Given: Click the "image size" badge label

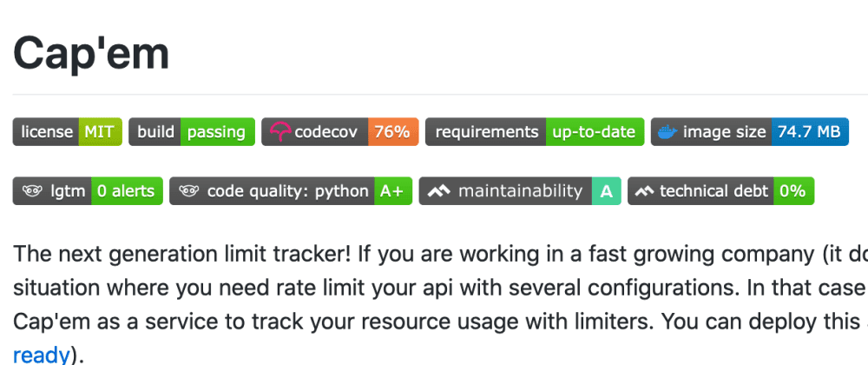Looking at the screenshot, I should point(724,132).
